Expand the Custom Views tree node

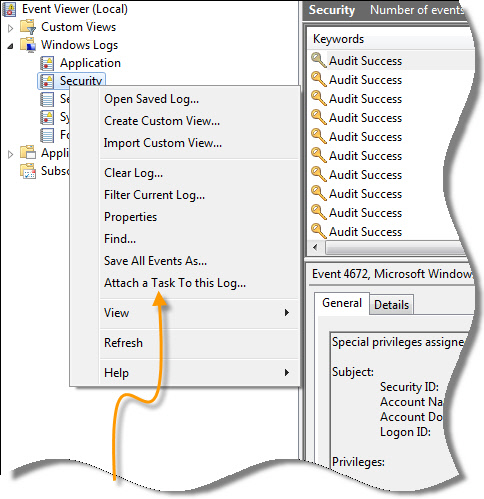(10, 28)
